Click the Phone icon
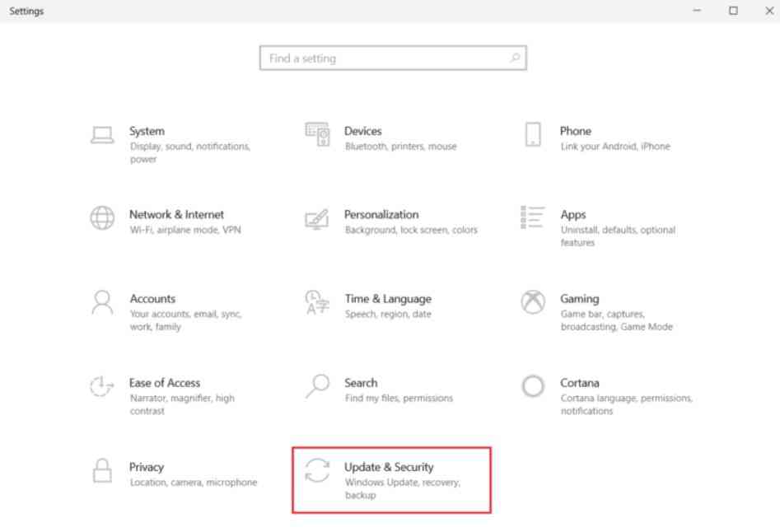This screenshot has height=532, width=780. pyautogui.click(x=533, y=135)
